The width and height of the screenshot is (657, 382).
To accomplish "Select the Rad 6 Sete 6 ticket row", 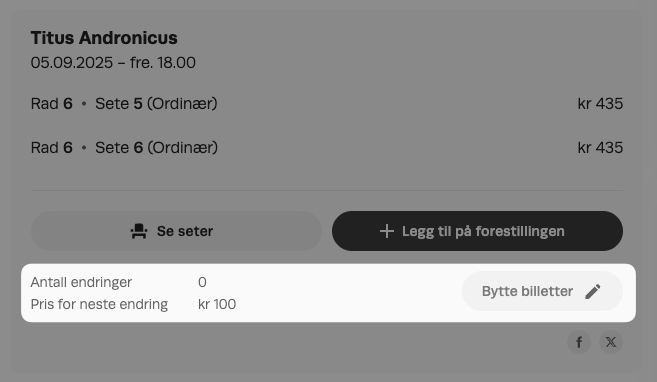I will 327,148.
